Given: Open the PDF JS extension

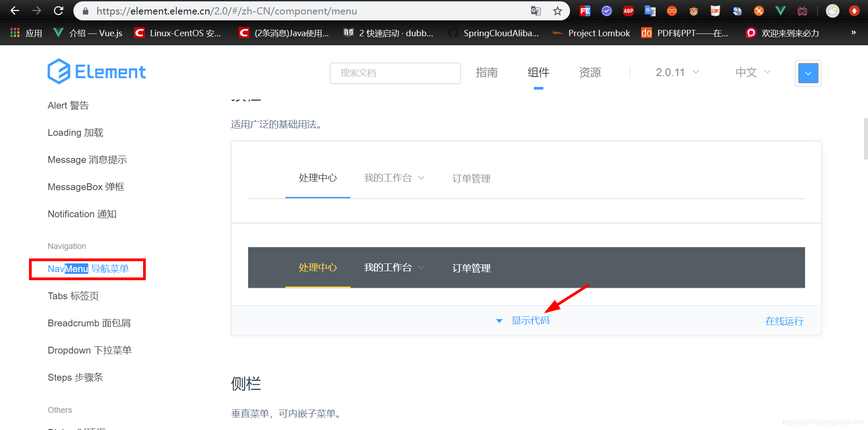Looking at the screenshot, I should point(715,10).
